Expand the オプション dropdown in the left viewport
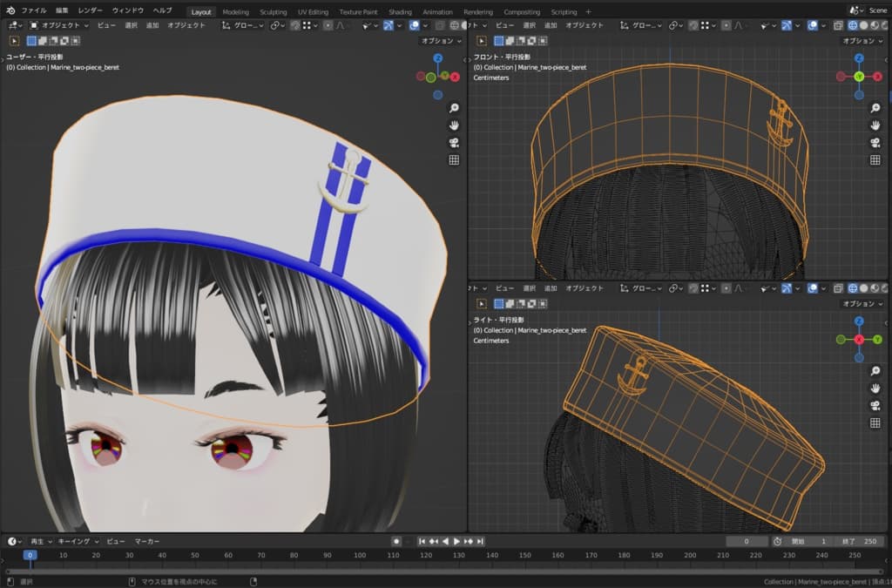 click(x=442, y=41)
